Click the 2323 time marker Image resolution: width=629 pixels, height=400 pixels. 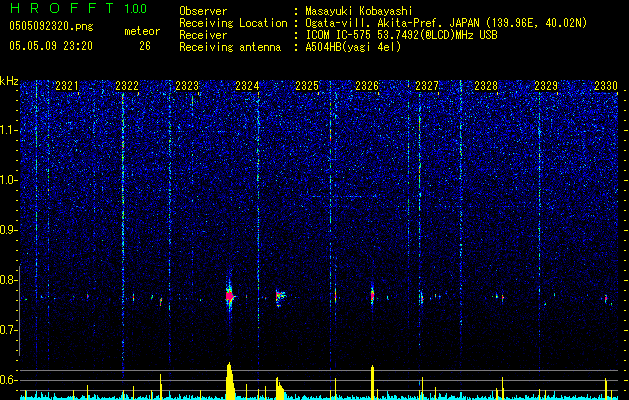187,86
